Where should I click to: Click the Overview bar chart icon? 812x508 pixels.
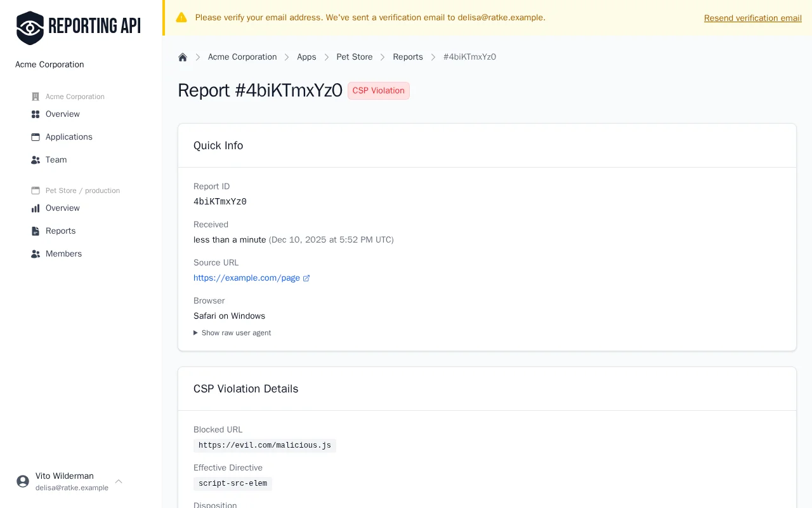(x=36, y=208)
